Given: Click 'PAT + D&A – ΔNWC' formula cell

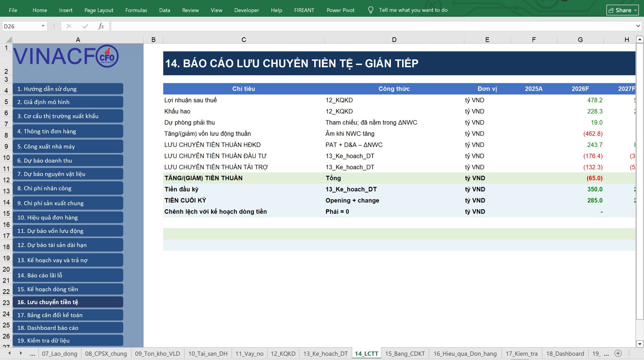Looking at the screenshot, I should 394,145.
